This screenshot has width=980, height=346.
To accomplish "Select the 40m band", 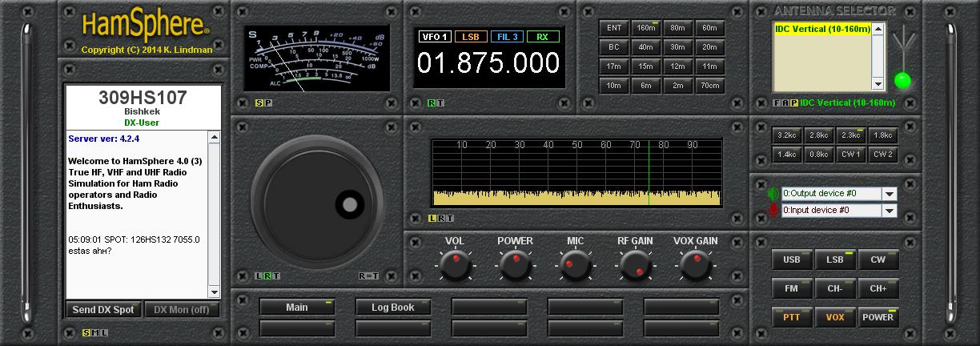I will pyautogui.click(x=646, y=47).
